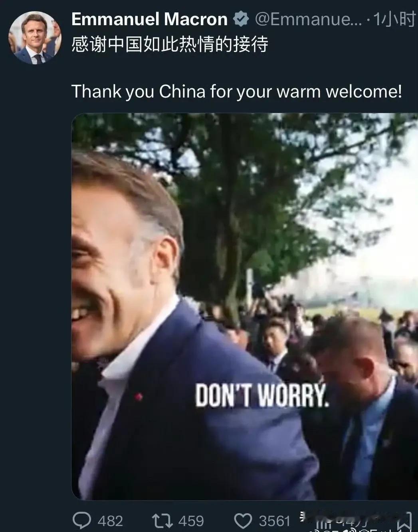Play the embedded video
This screenshot has height=532, width=418.
pyautogui.click(x=245, y=307)
